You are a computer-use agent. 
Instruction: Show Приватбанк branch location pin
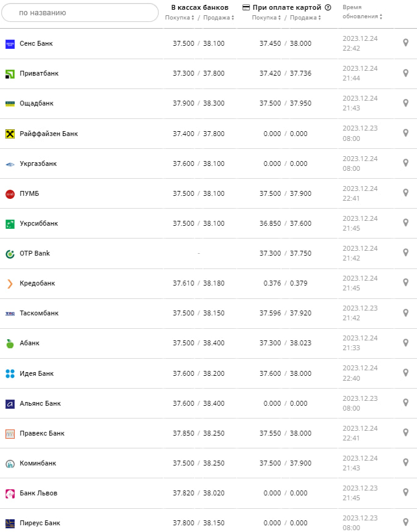coord(405,73)
